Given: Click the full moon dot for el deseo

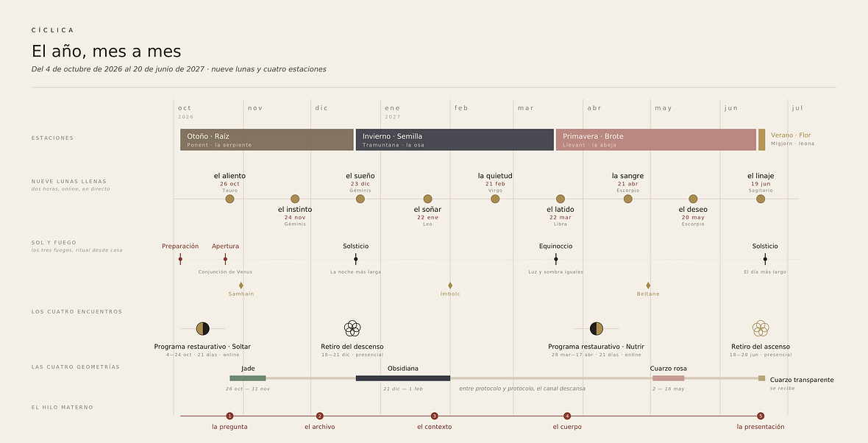Looking at the screenshot, I should coord(693,199).
